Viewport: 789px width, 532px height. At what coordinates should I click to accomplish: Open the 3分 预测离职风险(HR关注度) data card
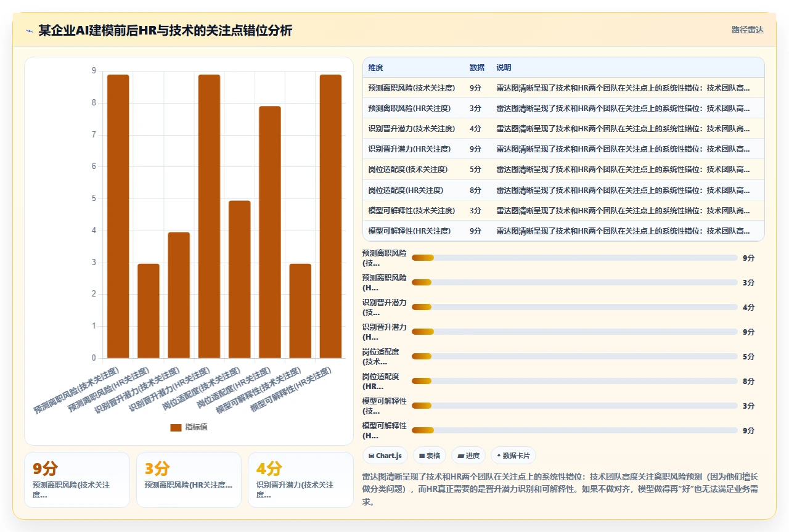(x=189, y=480)
